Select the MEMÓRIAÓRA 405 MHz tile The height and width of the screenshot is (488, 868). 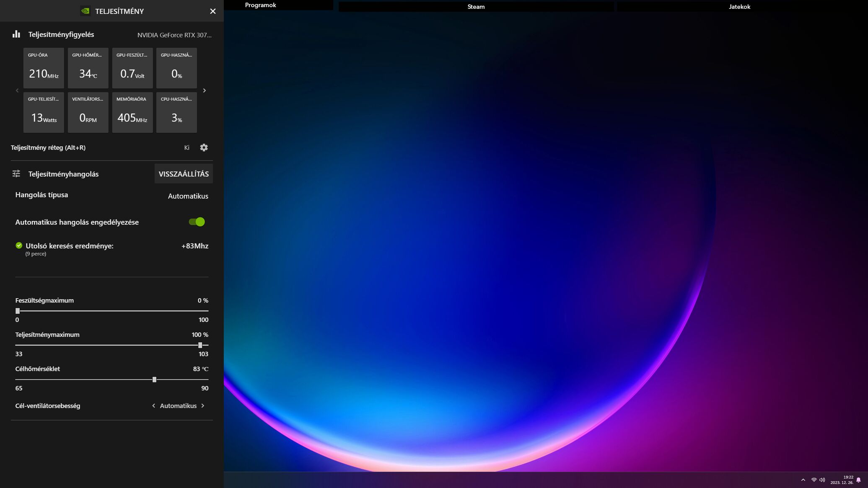[132, 112]
